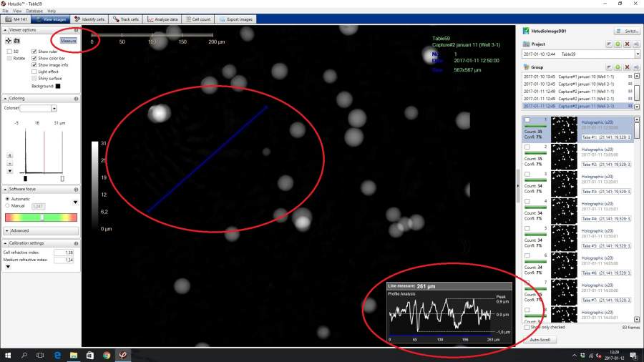The height and width of the screenshot is (362, 644).
Task: Click the camera snapshot icon in Viewer options
Action: pyautogui.click(x=17, y=41)
